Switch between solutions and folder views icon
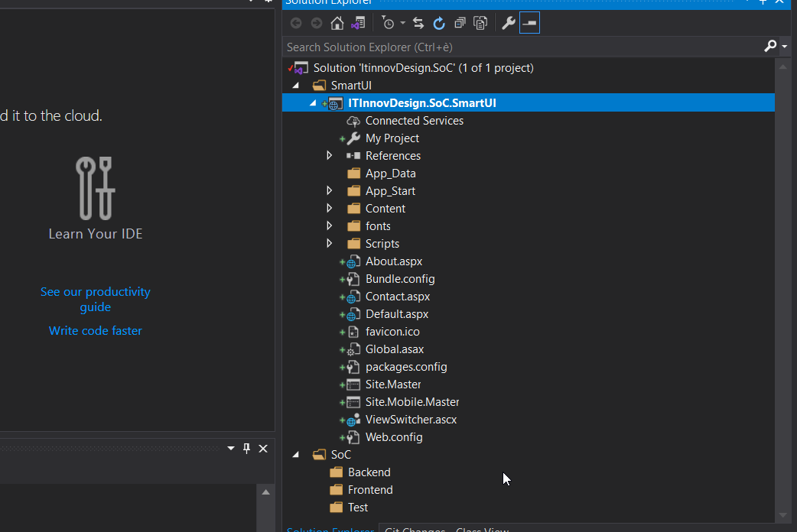 coord(359,23)
